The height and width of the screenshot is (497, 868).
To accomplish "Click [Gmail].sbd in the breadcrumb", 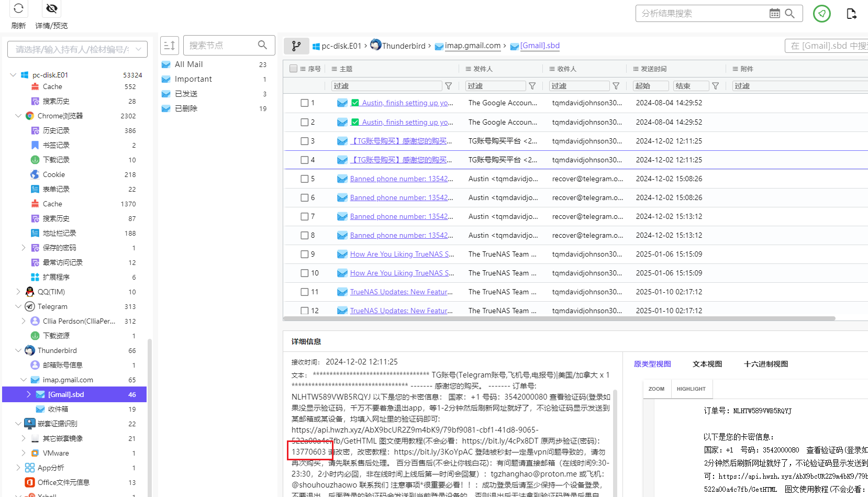I will 540,46.
